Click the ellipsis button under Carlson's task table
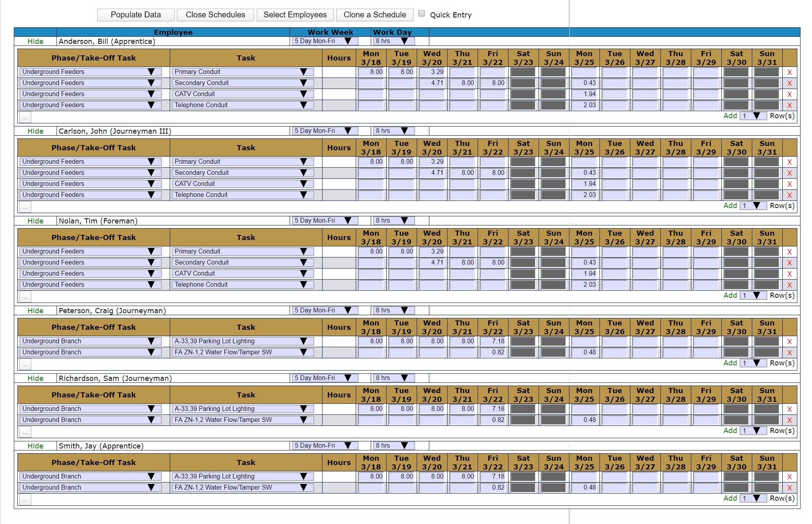This screenshot has width=812, height=524. 25,207
